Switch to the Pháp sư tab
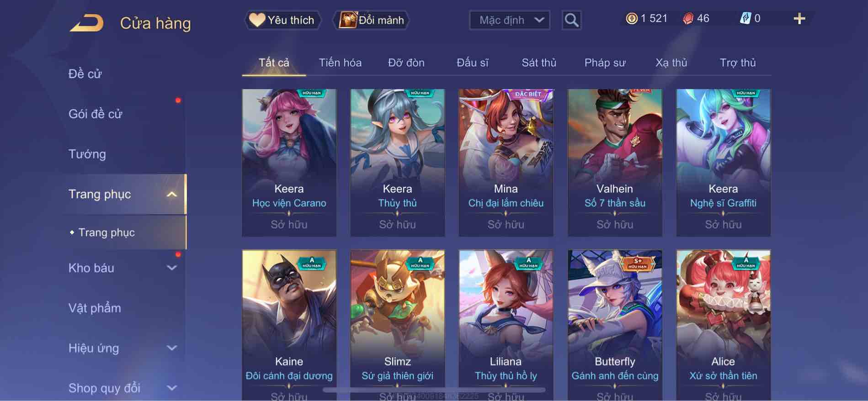 [605, 63]
